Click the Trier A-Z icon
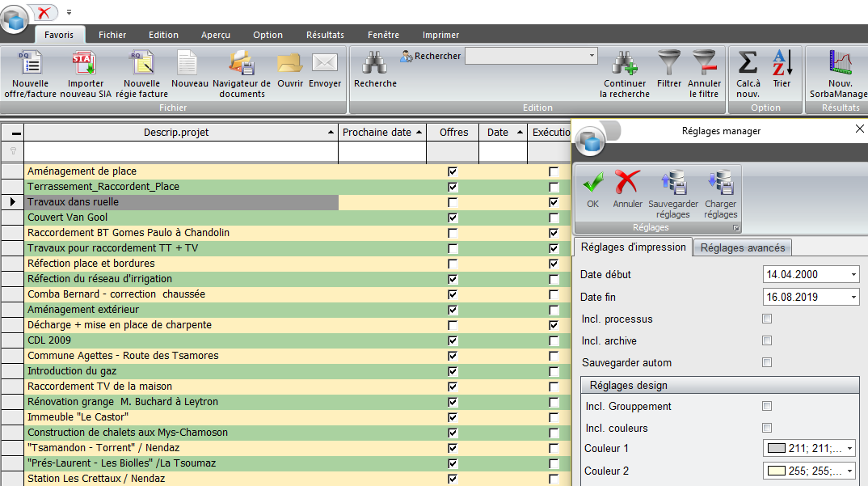This screenshot has height=486, width=868. (782, 62)
